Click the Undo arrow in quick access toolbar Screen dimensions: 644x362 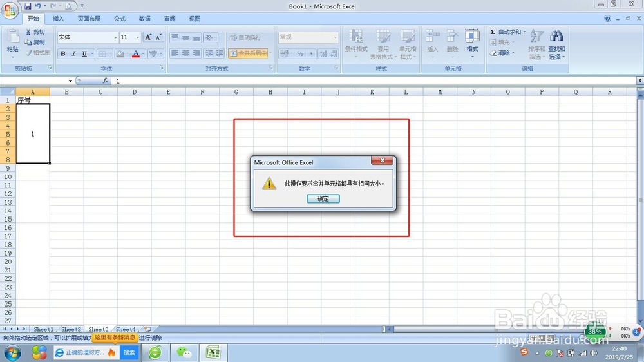tap(38, 6)
